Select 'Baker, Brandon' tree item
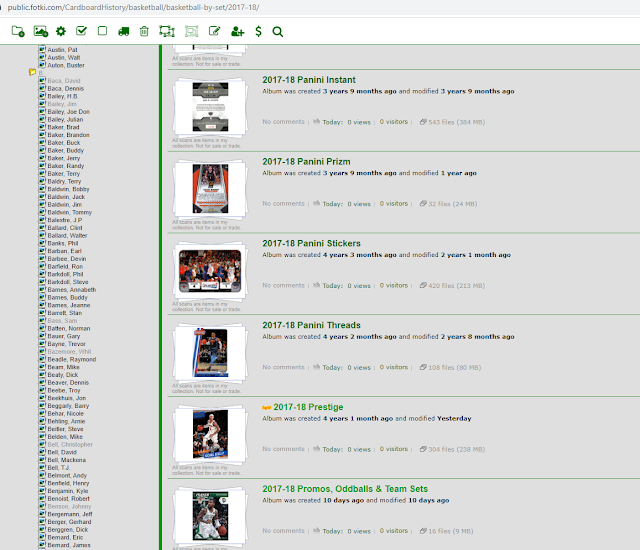This screenshot has height=550, width=640. [x=68, y=135]
